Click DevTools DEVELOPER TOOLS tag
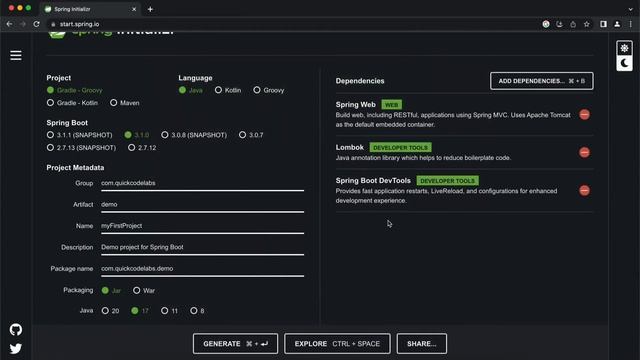 (x=447, y=180)
